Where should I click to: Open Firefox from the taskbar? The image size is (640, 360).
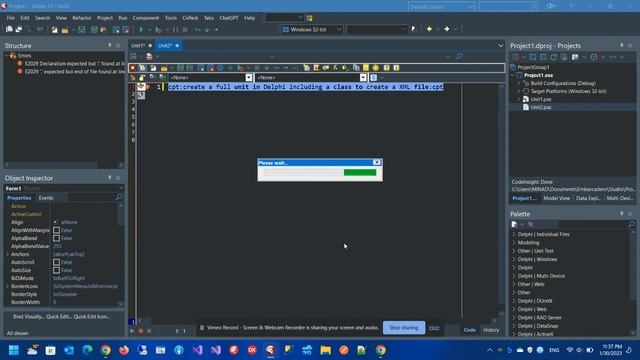(x=124, y=350)
